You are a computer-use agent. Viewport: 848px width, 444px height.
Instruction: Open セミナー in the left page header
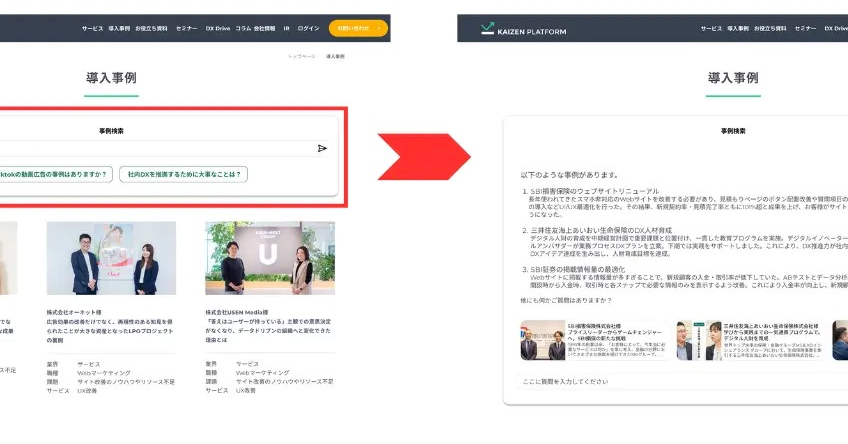(x=187, y=29)
